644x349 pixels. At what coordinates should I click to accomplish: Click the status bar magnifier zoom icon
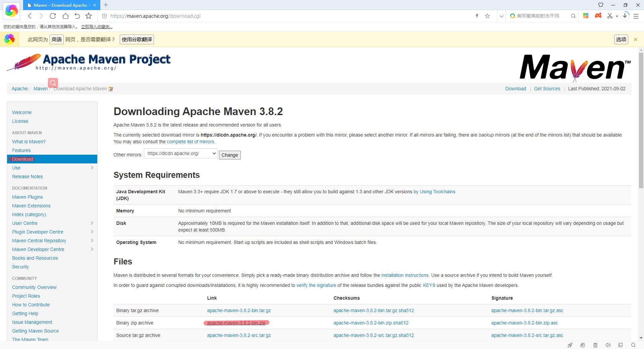point(633,345)
